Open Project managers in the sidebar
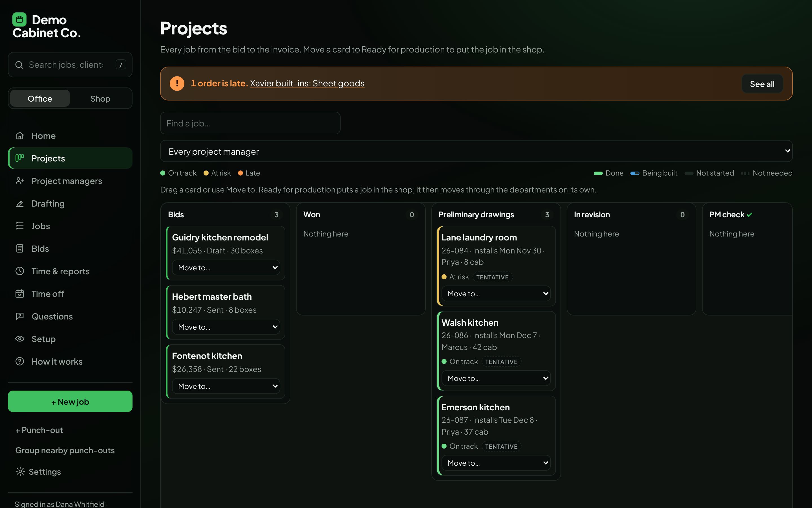This screenshot has height=508, width=812. [70, 181]
